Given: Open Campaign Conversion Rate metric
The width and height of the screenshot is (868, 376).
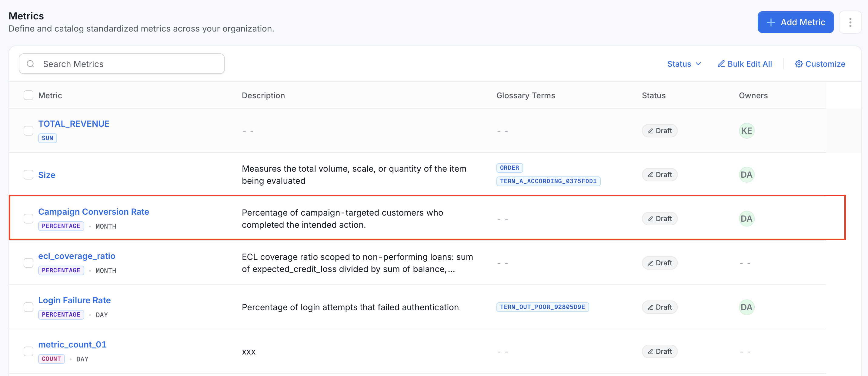Looking at the screenshot, I should [x=94, y=211].
